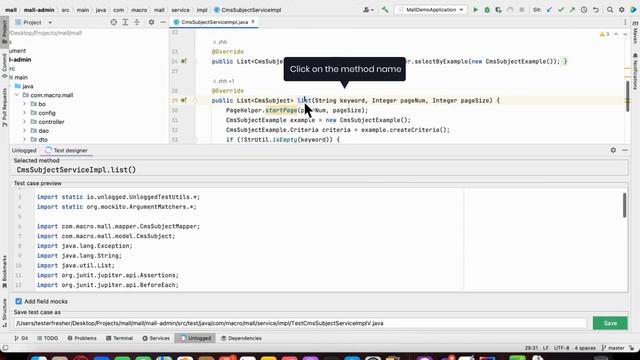Switch to Unlogged tab in panel

point(24,151)
